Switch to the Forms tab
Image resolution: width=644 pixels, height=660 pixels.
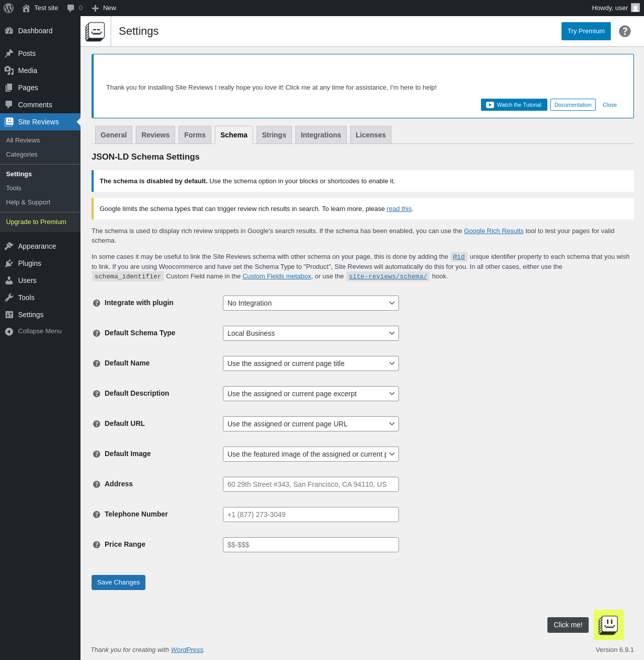point(195,135)
